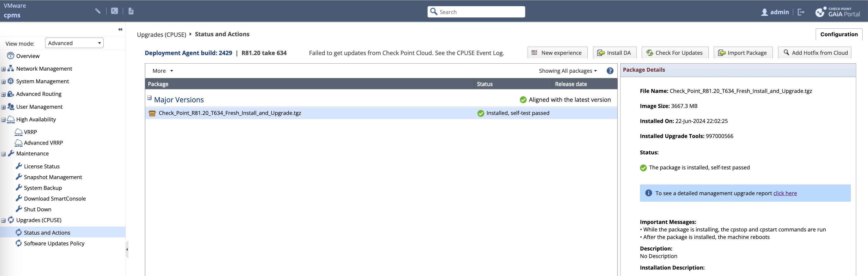868x276 pixels.
Task: Click the logout icon beside admin
Action: click(801, 12)
